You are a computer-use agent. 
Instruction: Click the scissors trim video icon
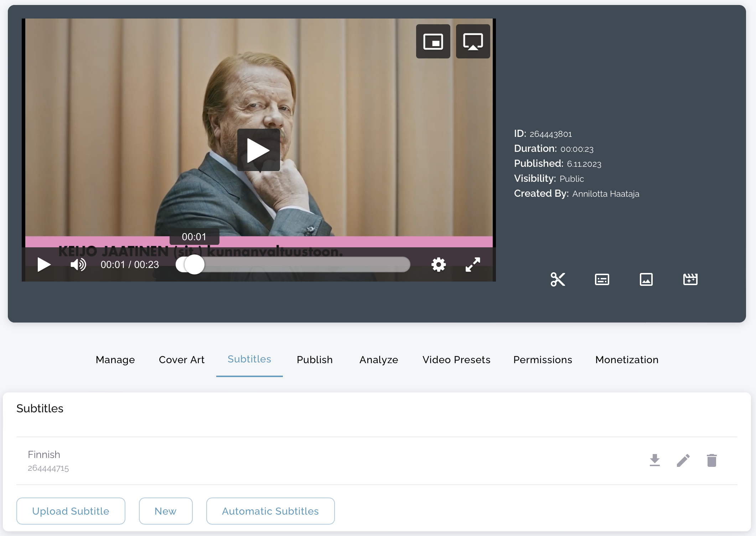click(558, 279)
